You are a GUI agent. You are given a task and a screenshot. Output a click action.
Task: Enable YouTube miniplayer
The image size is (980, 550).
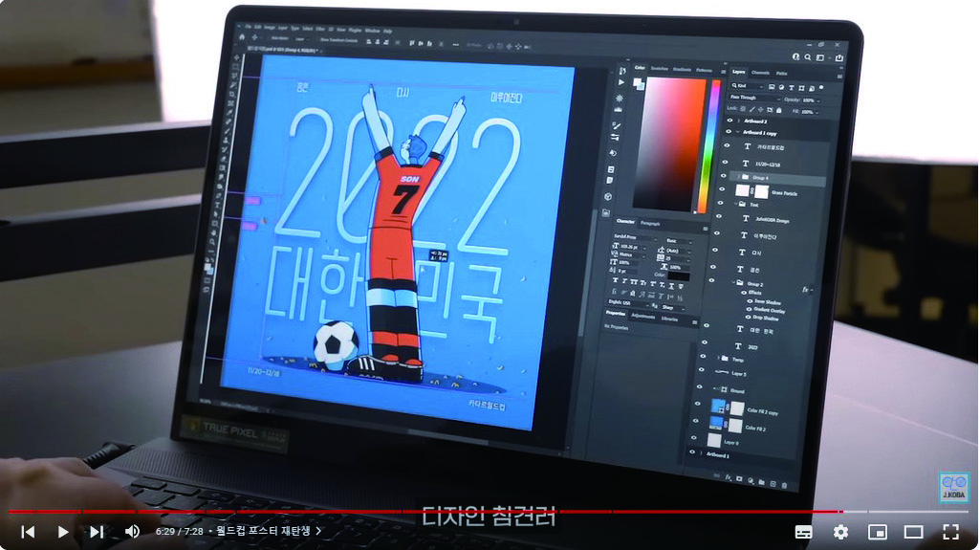878,532
